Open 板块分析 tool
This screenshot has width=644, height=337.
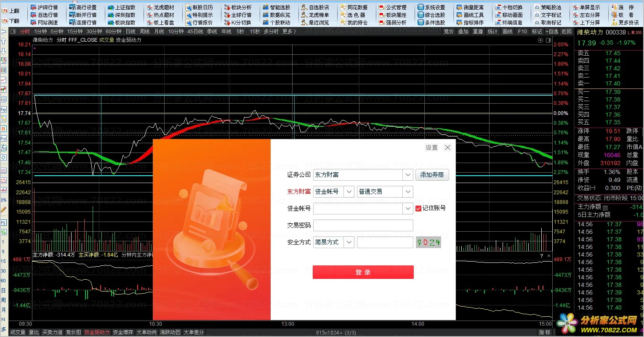click(238, 7)
